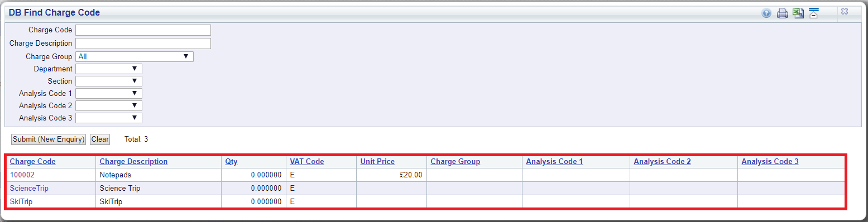The width and height of the screenshot is (868, 222).
Task: Click the print icon
Action: click(783, 13)
